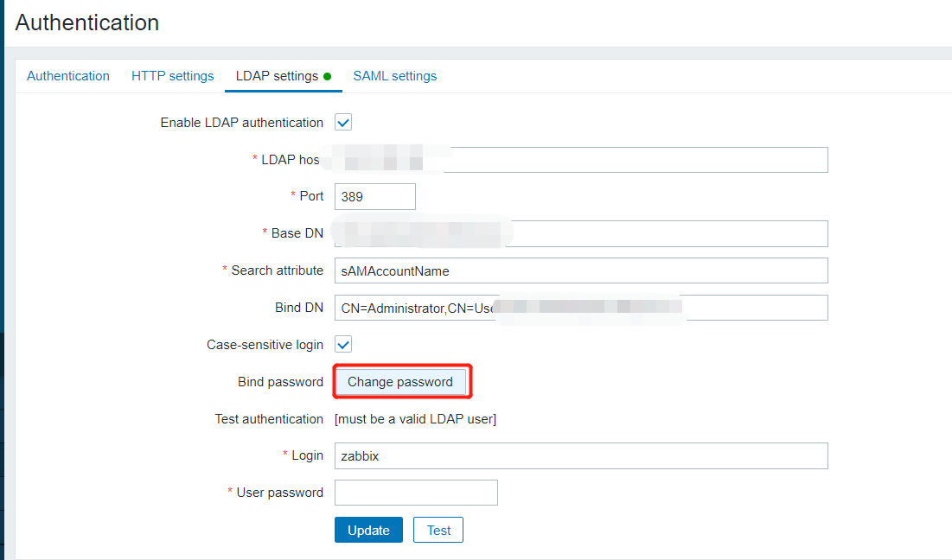Click into the Port field showing 389

click(374, 196)
